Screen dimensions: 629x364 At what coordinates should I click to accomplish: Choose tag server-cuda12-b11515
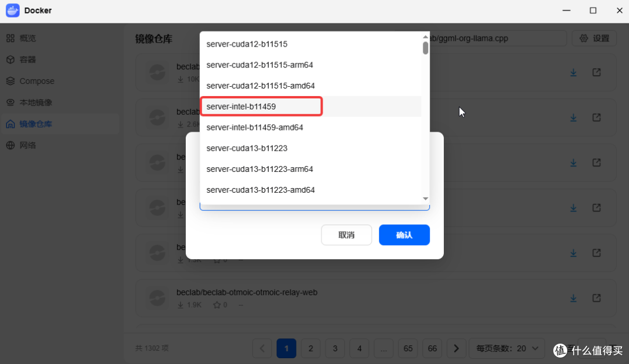point(310,44)
